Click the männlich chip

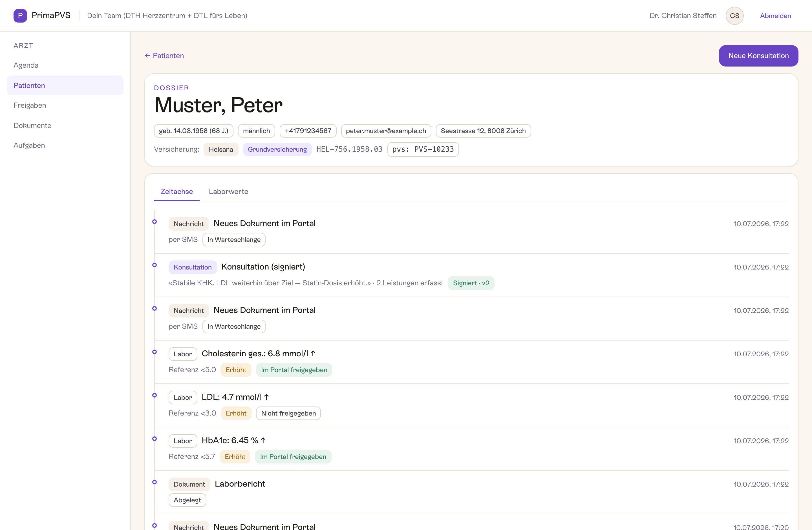[x=256, y=131]
